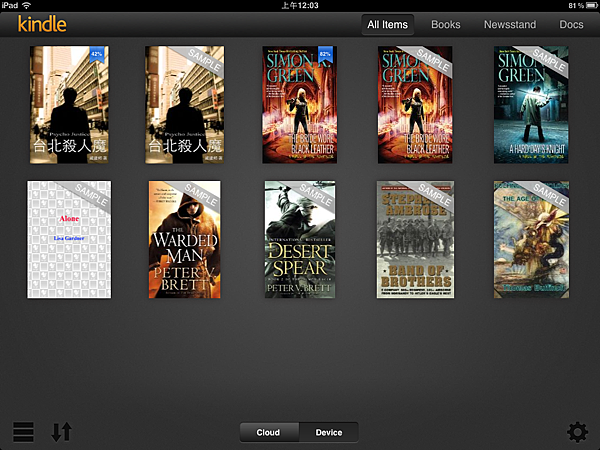
Task: Tap the clock time 12:03
Action: (x=300, y=5)
